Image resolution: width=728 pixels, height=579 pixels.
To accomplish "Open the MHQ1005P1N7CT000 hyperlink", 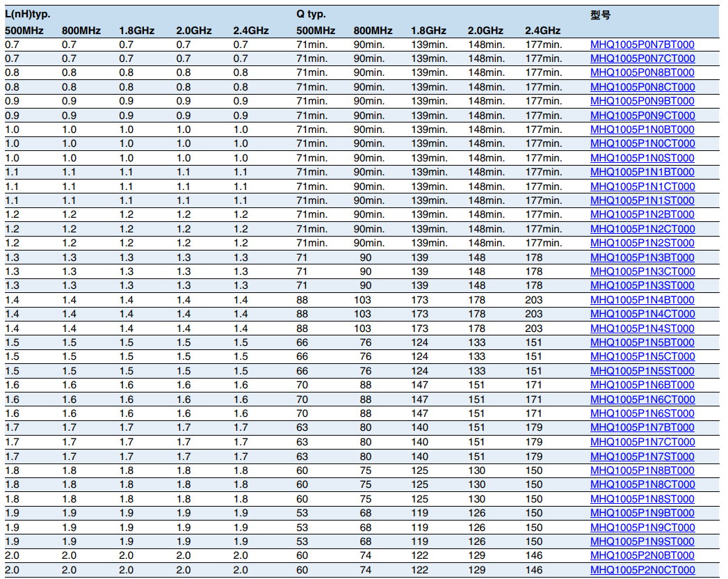I will click(642, 442).
